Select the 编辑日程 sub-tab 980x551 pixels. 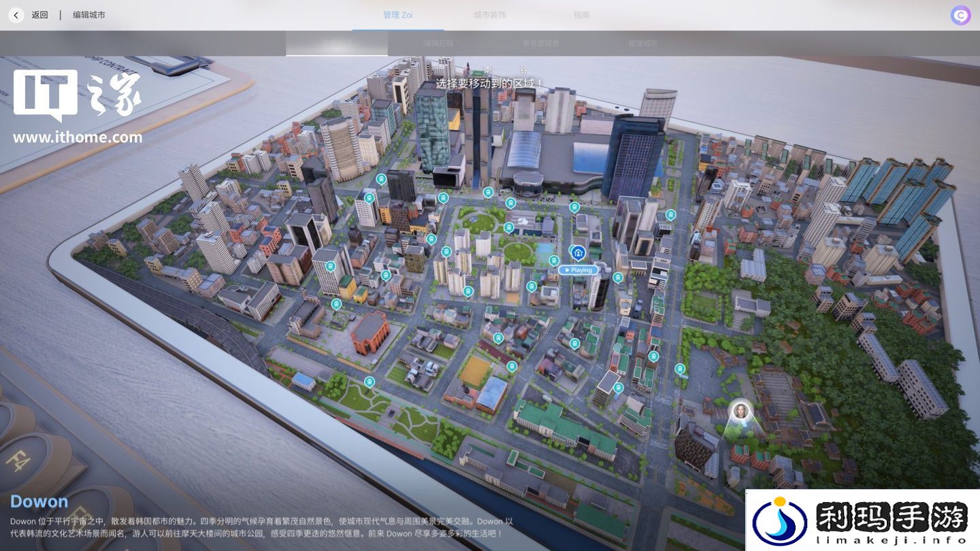[x=438, y=43]
